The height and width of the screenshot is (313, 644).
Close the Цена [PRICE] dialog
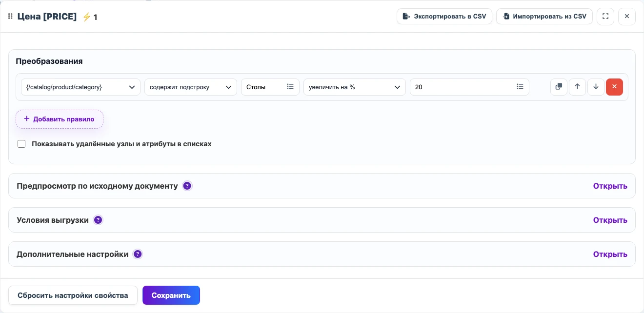coord(627,16)
